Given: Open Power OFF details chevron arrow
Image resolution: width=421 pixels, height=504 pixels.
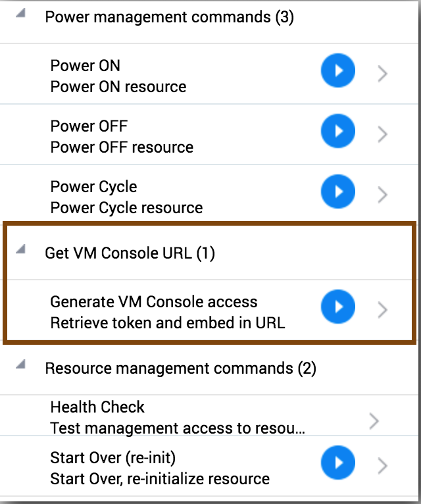Looking at the screenshot, I should [382, 135].
